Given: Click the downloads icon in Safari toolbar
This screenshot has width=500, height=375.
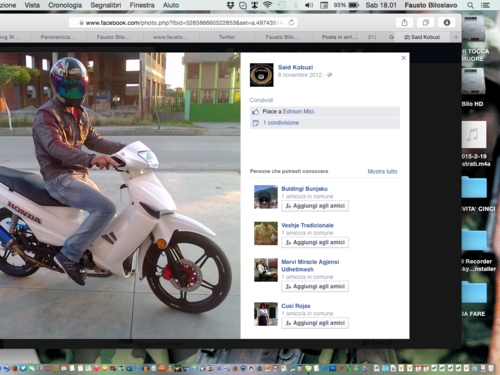Looking at the screenshot, I should pos(447,23).
